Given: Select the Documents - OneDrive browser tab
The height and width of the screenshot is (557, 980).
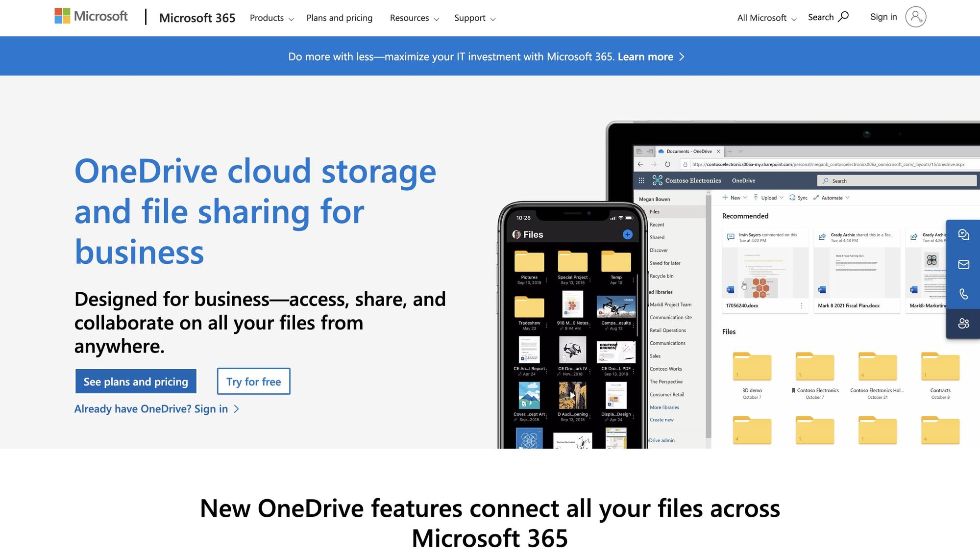Looking at the screenshot, I should [x=688, y=152].
